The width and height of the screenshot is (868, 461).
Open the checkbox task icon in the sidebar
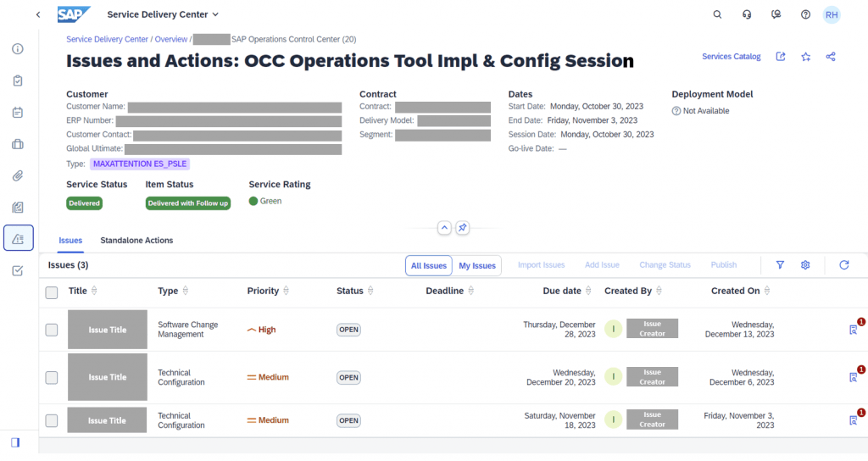(18, 270)
